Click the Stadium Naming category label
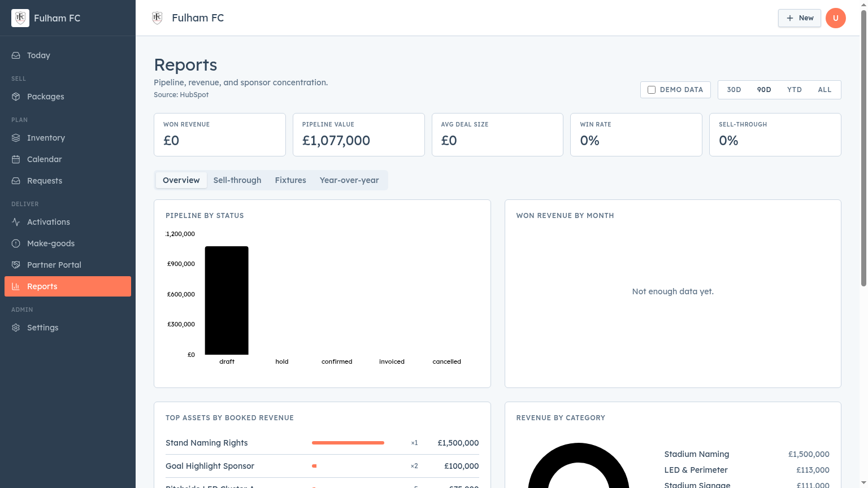The width and height of the screenshot is (868, 488). (697, 454)
